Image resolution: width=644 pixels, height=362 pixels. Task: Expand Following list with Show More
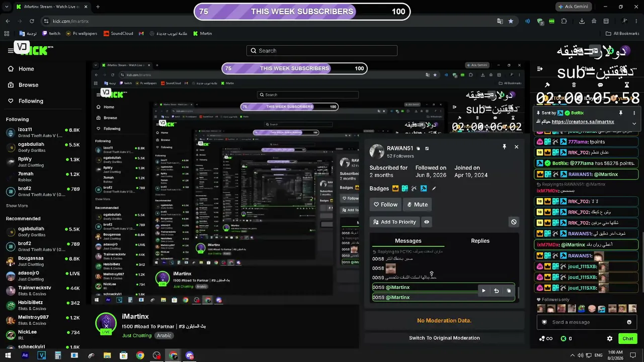[17, 206]
